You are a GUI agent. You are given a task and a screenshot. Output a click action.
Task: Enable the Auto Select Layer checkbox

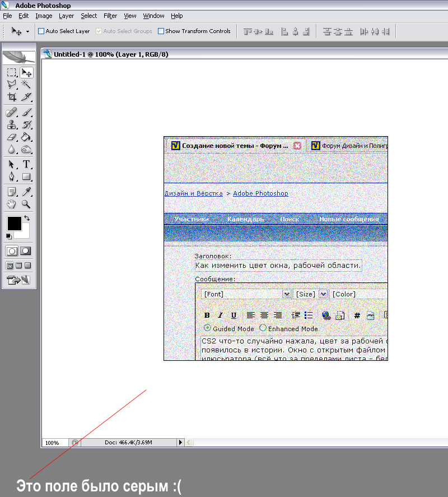(x=41, y=31)
